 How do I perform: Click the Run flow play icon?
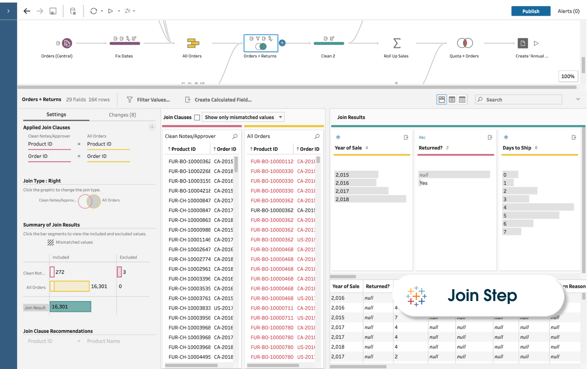point(110,11)
